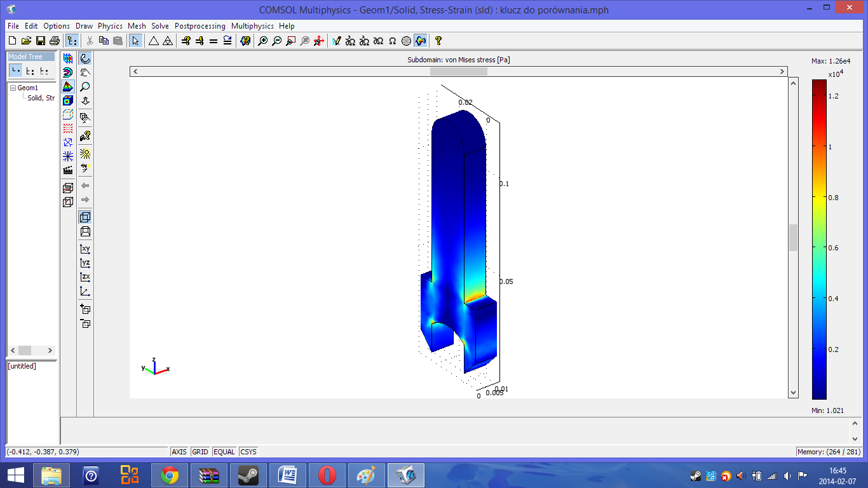Click the plot vertical scrollbar thumb
The height and width of the screenshot is (488, 868).
[x=793, y=238]
